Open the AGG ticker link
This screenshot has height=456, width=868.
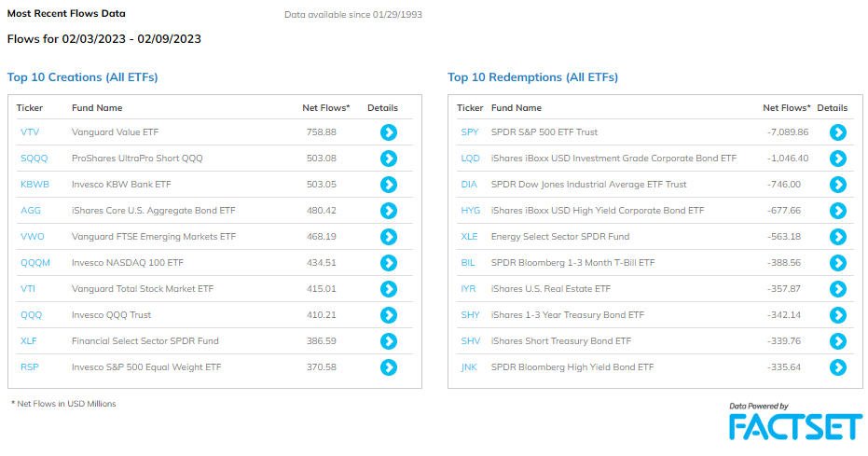[x=31, y=211]
